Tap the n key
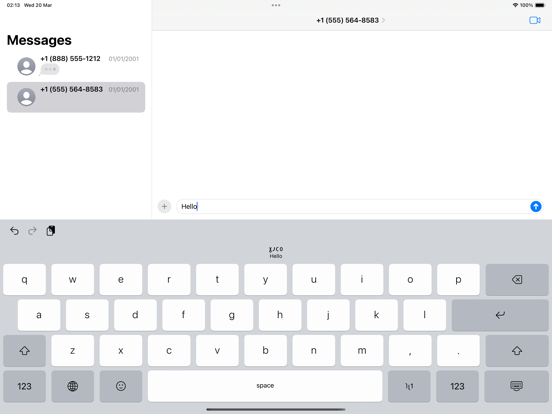The height and width of the screenshot is (414, 552). point(314,351)
